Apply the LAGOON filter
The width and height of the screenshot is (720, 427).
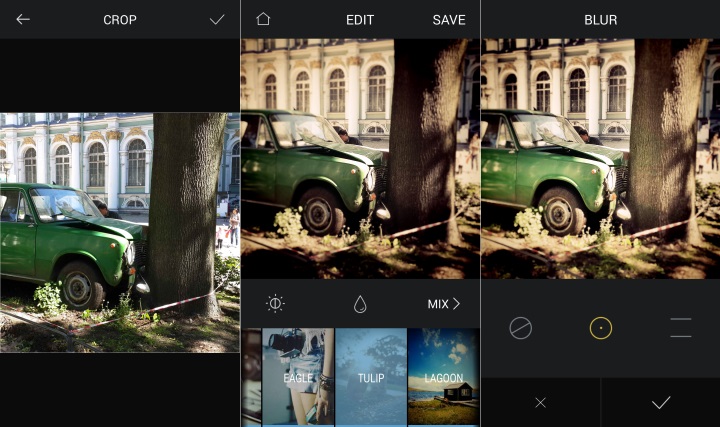click(444, 377)
